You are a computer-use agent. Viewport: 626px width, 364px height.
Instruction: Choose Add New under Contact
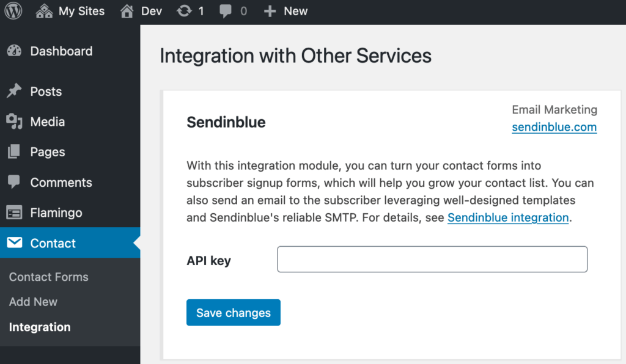[x=33, y=302]
